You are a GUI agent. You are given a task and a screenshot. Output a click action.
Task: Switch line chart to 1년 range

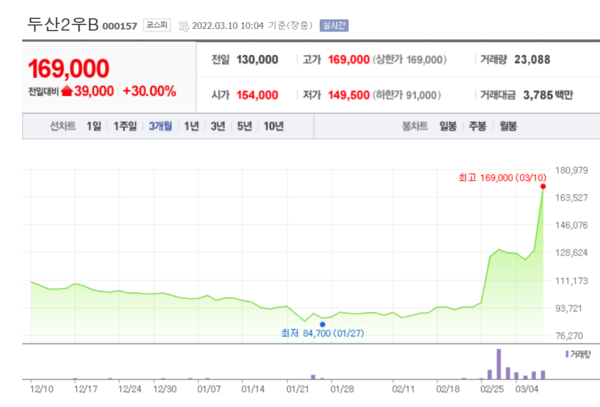[x=191, y=126]
